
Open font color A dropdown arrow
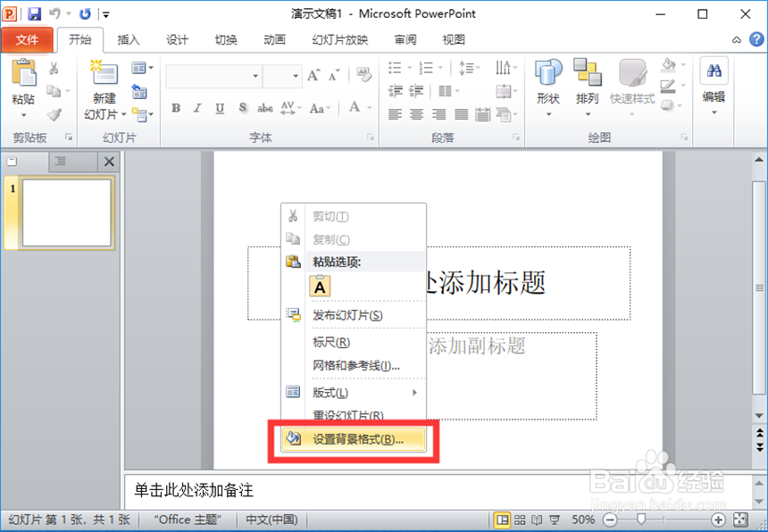(370, 108)
